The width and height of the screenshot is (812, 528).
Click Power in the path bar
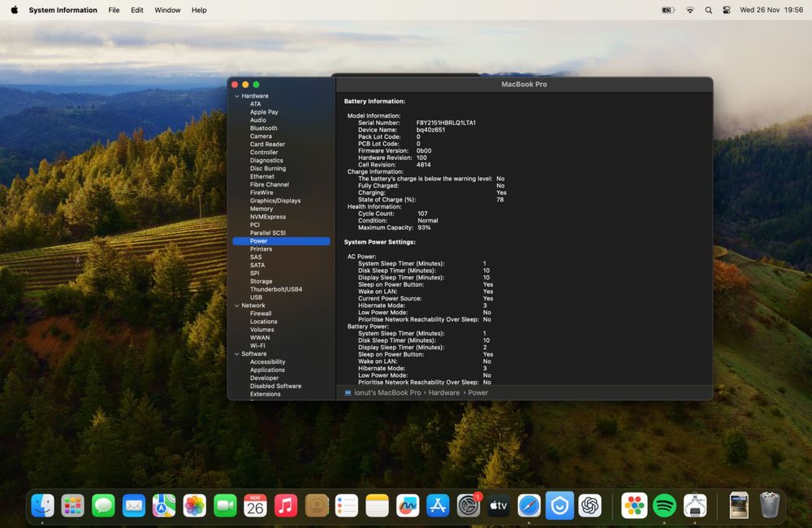478,393
